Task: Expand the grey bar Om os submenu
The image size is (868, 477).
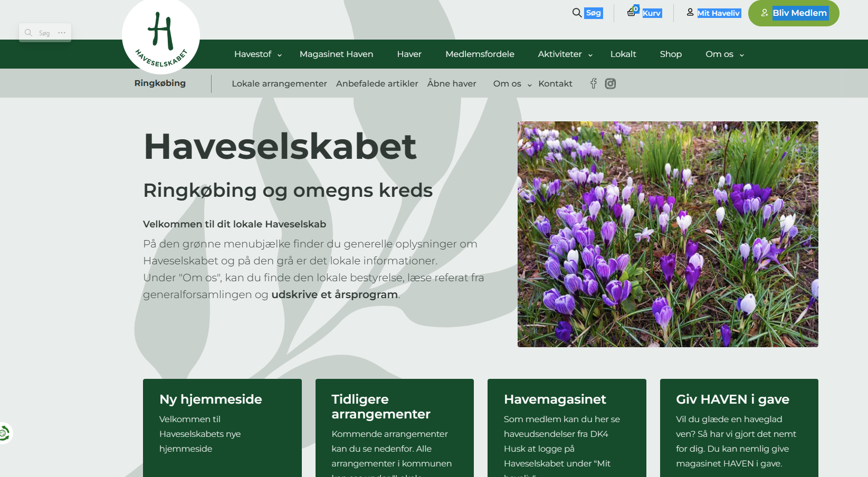Action: tap(512, 84)
